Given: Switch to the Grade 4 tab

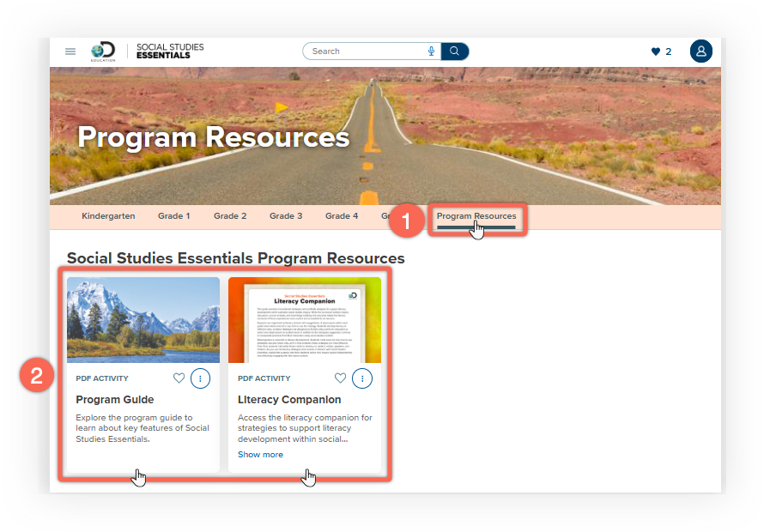Looking at the screenshot, I should 342,216.
